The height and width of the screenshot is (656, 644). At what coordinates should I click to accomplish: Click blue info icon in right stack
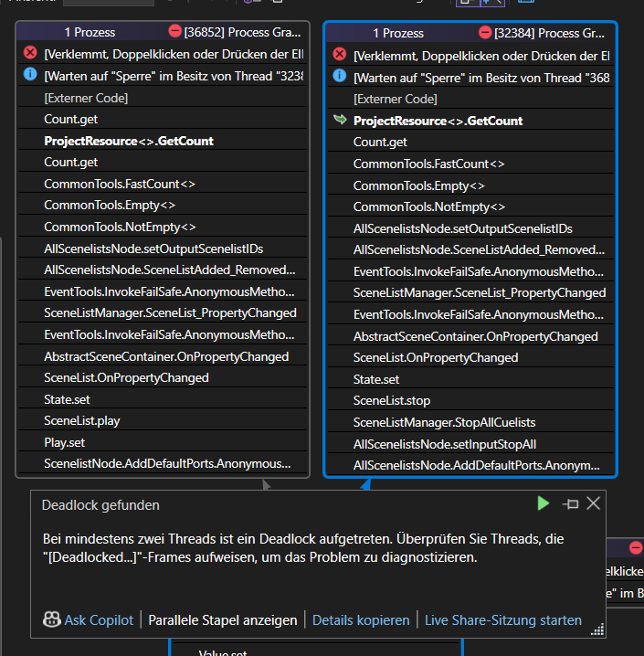340,76
